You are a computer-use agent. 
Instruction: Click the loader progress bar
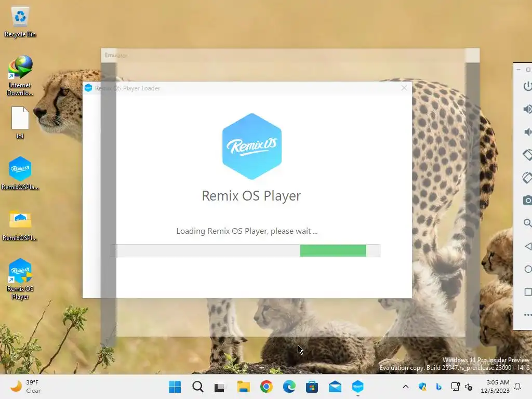[245, 251]
